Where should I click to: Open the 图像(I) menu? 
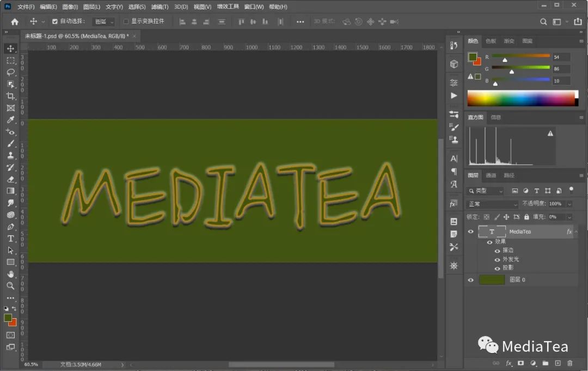(x=70, y=7)
